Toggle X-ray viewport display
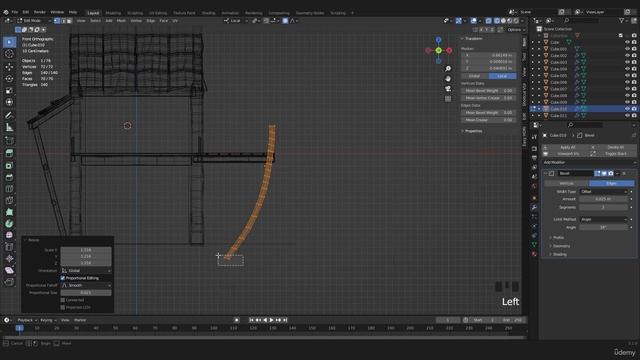Image resolution: width=640 pixels, height=360 pixels. click(488, 20)
